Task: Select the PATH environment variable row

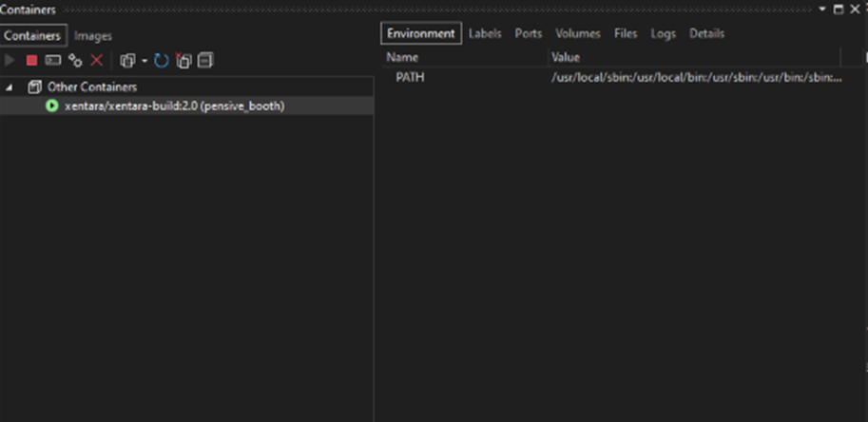Action: pyautogui.click(x=411, y=77)
